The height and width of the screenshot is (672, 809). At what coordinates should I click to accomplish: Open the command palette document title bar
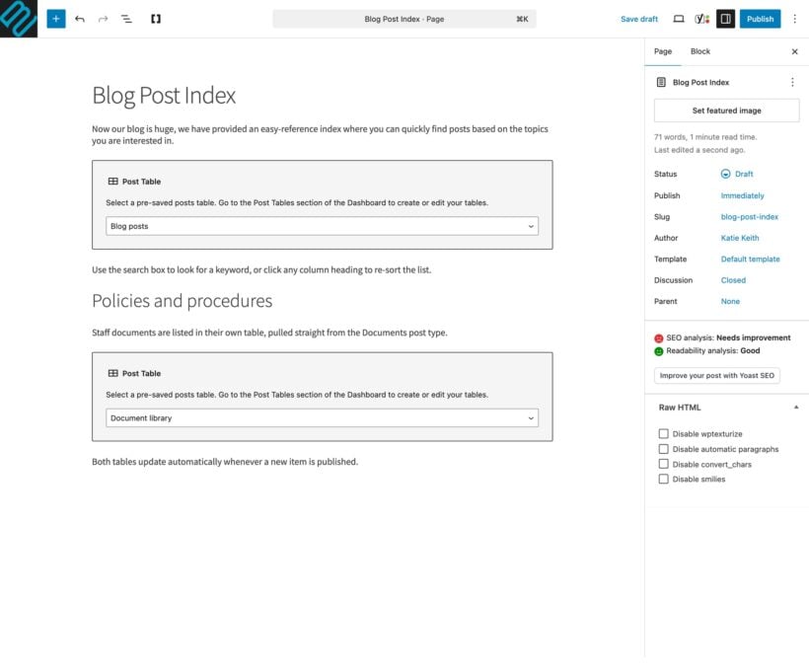point(404,19)
